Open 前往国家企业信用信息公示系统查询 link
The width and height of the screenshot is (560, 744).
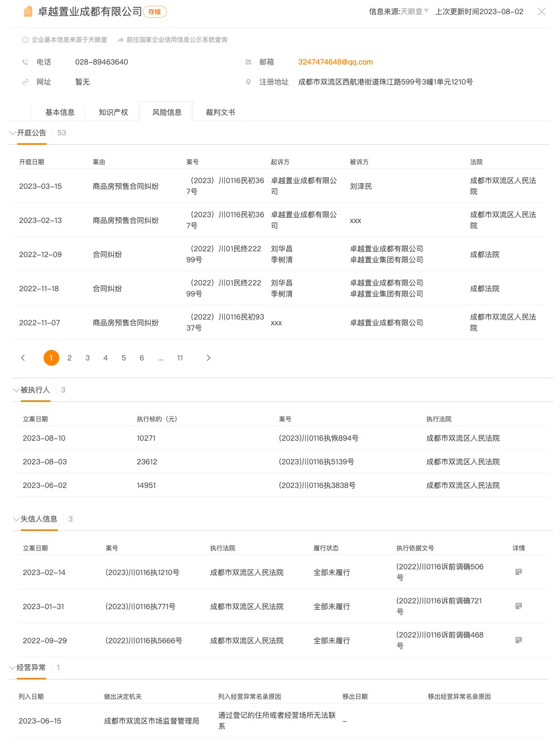[172, 40]
